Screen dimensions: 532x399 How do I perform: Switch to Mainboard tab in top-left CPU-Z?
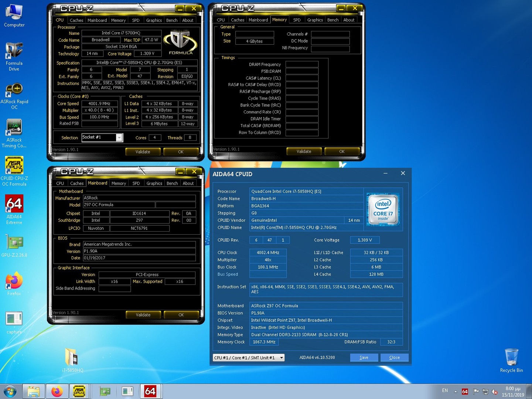click(97, 20)
